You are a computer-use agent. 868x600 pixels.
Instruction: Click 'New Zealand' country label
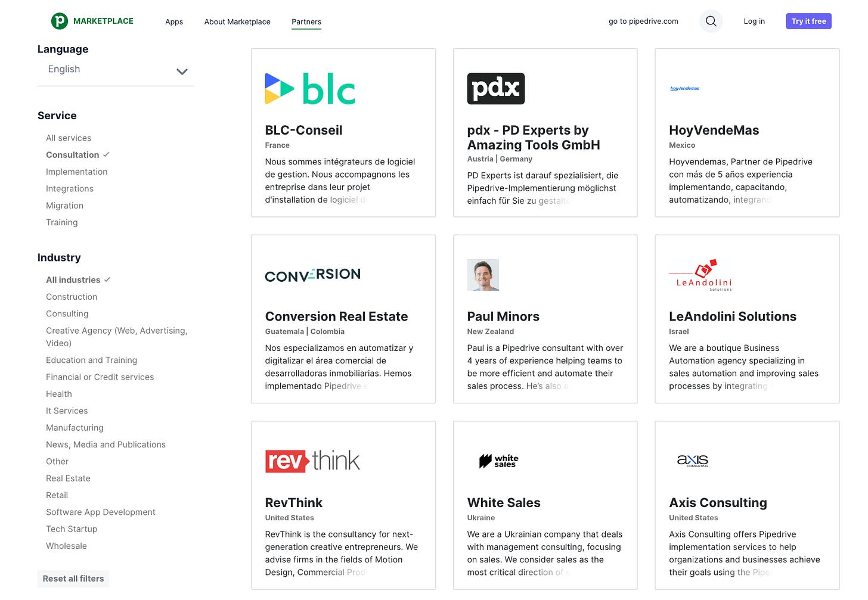tap(491, 331)
